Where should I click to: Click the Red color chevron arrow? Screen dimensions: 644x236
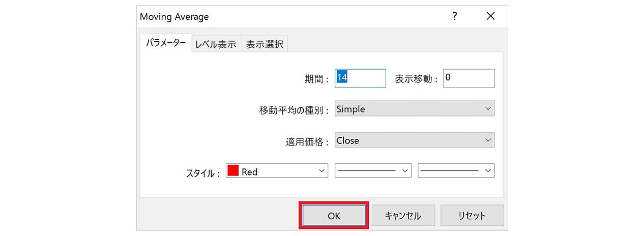coord(321,171)
